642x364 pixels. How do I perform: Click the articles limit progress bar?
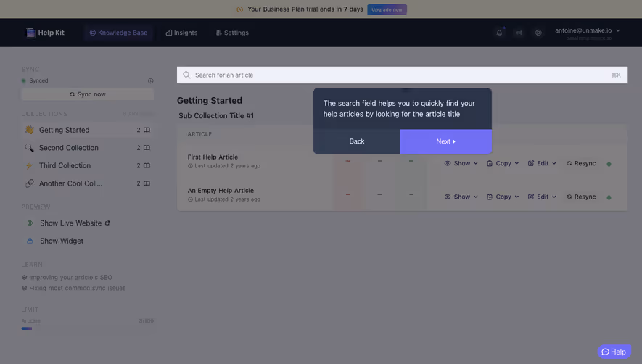[88, 328]
